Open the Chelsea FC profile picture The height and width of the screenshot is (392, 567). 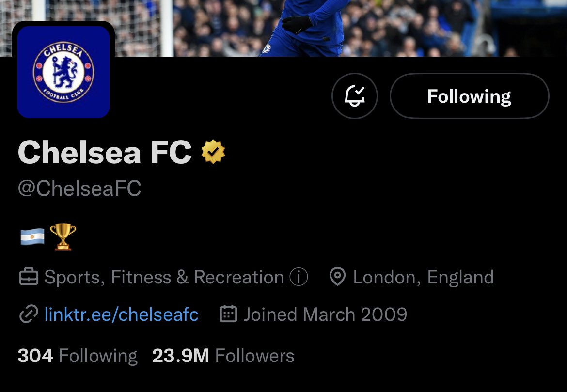tap(63, 72)
